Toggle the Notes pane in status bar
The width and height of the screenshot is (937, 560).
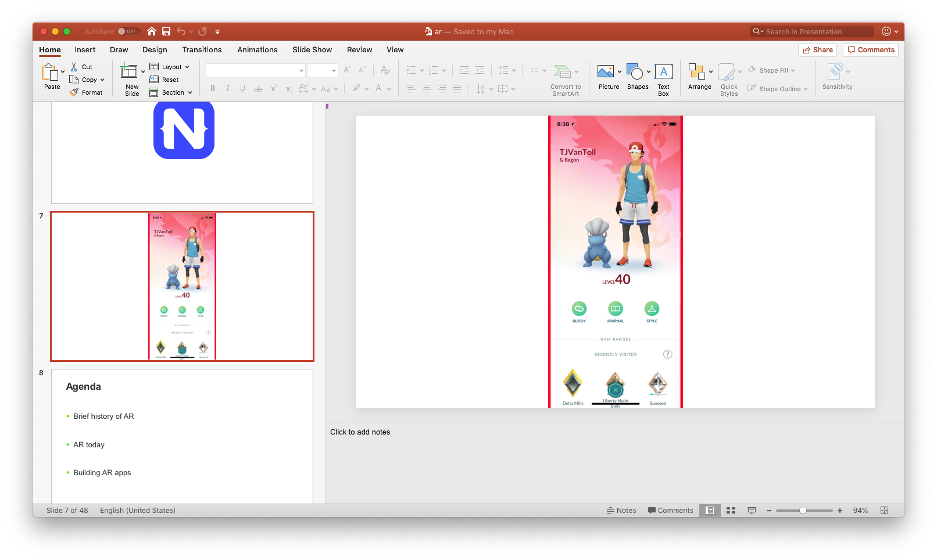tap(621, 510)
